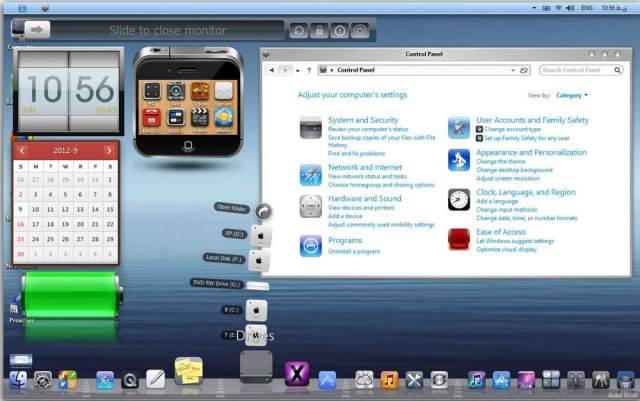The image size is (640, 401).
Task: Open the Programs icon in Control Panel
Action: (x=311, y=245)
